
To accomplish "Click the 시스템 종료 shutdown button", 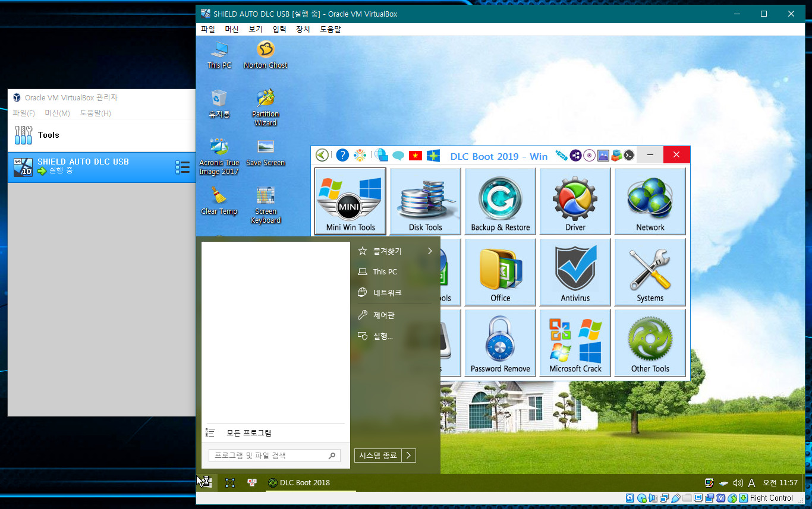I will pos(378,456).
